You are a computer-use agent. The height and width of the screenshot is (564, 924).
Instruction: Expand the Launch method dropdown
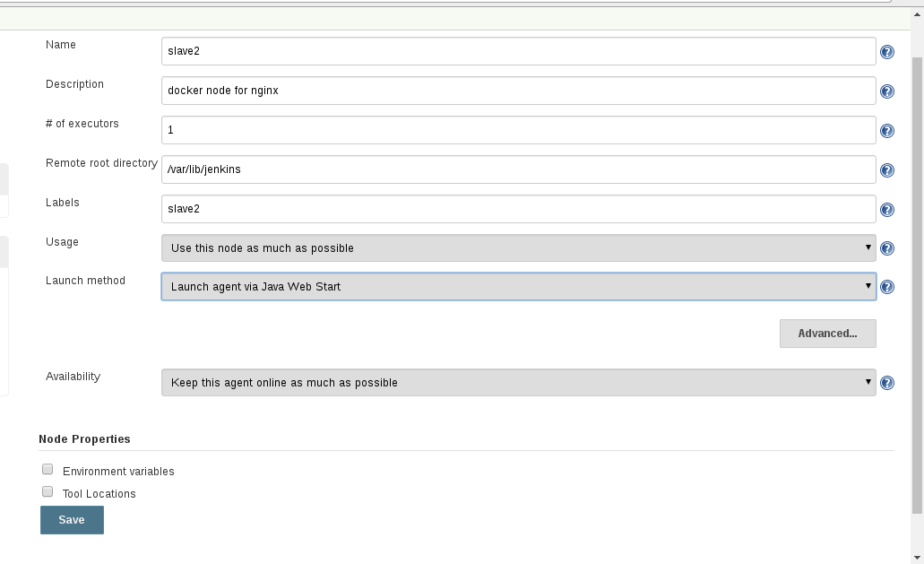[518, 286]
